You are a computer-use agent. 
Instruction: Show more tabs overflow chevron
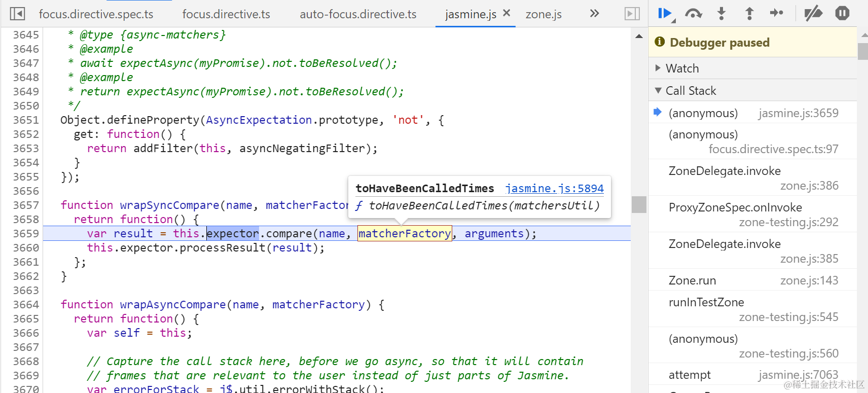pos(594,13)
